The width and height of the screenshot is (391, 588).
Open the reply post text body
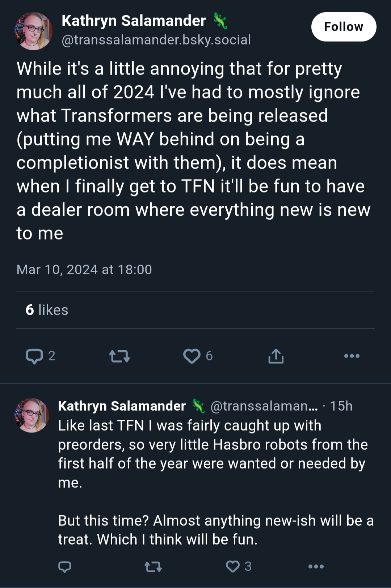point(216,483)
